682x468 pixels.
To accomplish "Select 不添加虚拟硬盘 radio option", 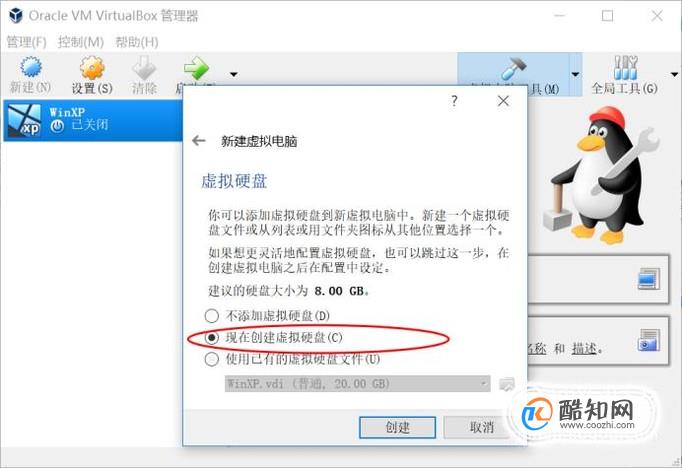I will click(212, 316).
